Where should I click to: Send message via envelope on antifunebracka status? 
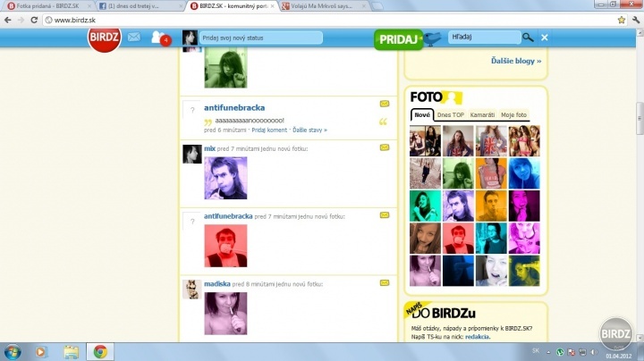pyautogui.click(x=385, y=104)
